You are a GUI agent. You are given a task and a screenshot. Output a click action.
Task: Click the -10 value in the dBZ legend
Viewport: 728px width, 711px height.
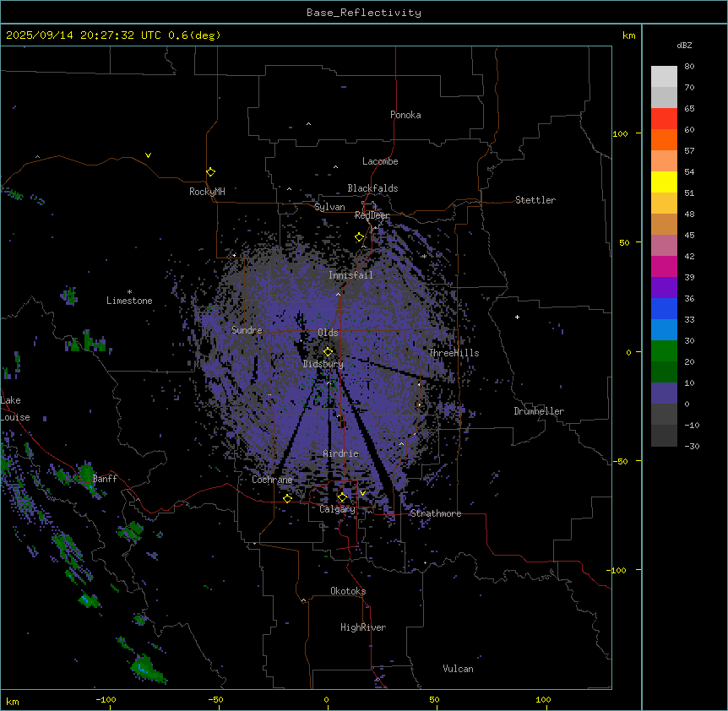pyautogui.click(x=692, y=425)
